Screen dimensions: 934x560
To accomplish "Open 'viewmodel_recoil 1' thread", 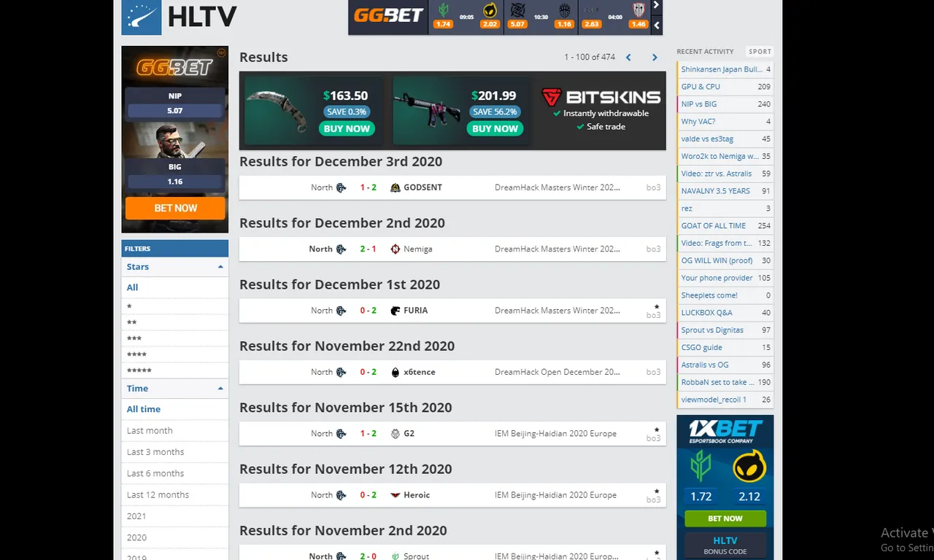I will point(725,400).
